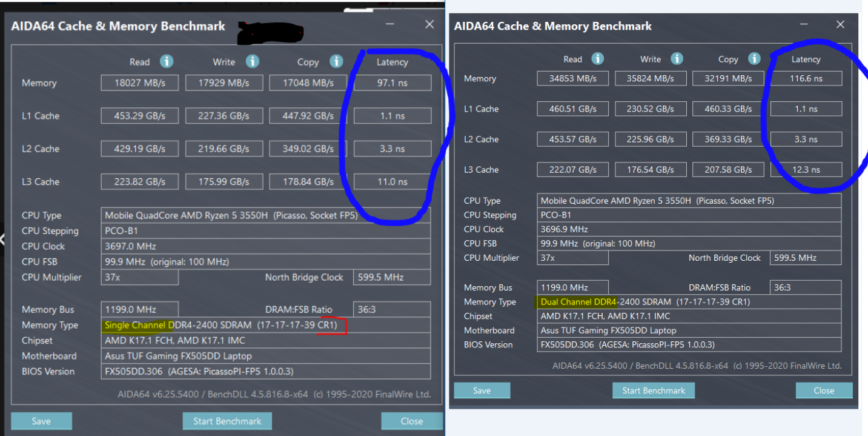Select Memory Write 17929 MB/s value
868x436 pixels.
pos(224,82)
